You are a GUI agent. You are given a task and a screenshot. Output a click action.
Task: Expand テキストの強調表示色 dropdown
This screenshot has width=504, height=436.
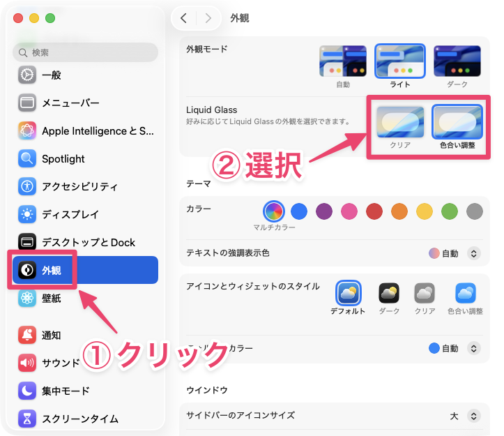tap(473, 253)
